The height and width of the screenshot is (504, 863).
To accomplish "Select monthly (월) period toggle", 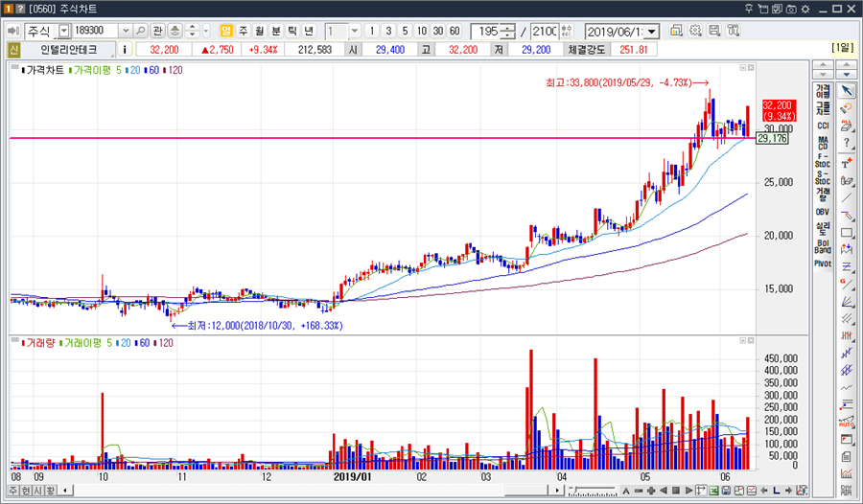I will pyautogui.click(x=260, y=31).
